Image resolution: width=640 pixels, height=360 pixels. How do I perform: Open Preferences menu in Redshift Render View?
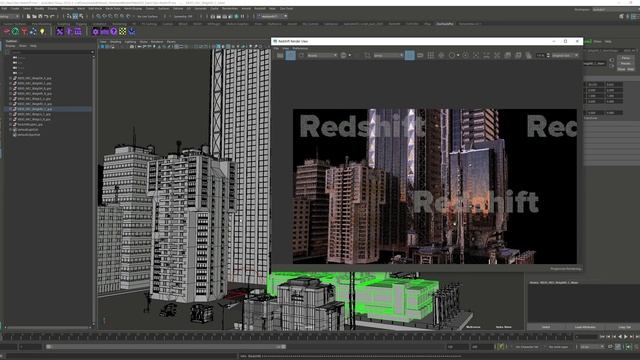coord(300,49)
